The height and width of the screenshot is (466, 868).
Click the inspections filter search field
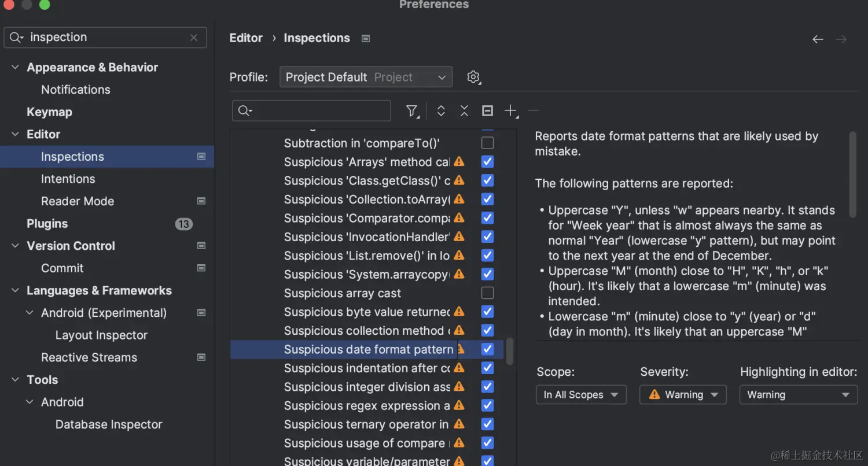318,110
